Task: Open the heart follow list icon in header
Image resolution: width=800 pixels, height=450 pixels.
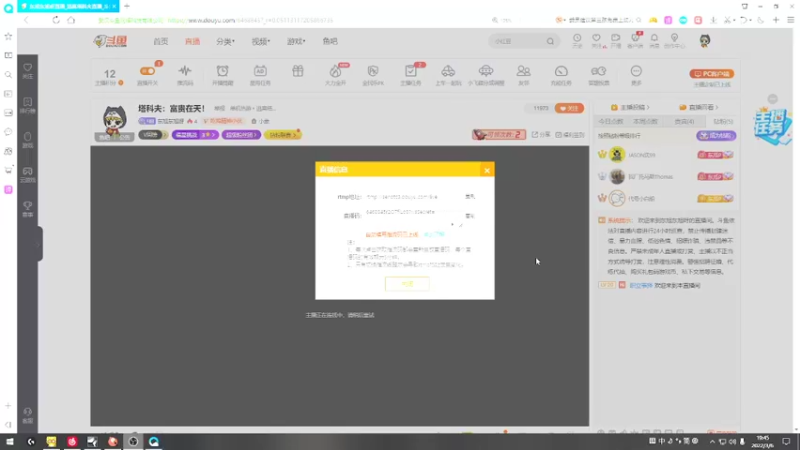Action: point(596,40)
